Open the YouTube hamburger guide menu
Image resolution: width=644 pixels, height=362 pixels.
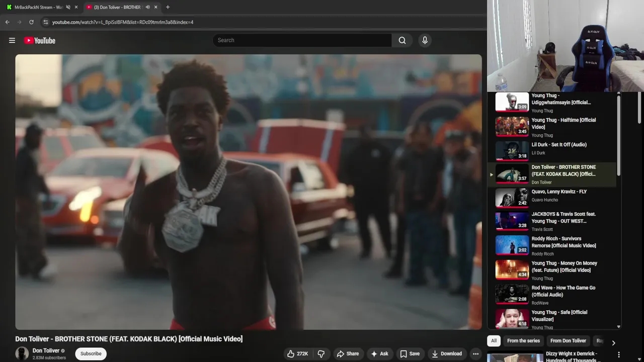click(12, 40)
